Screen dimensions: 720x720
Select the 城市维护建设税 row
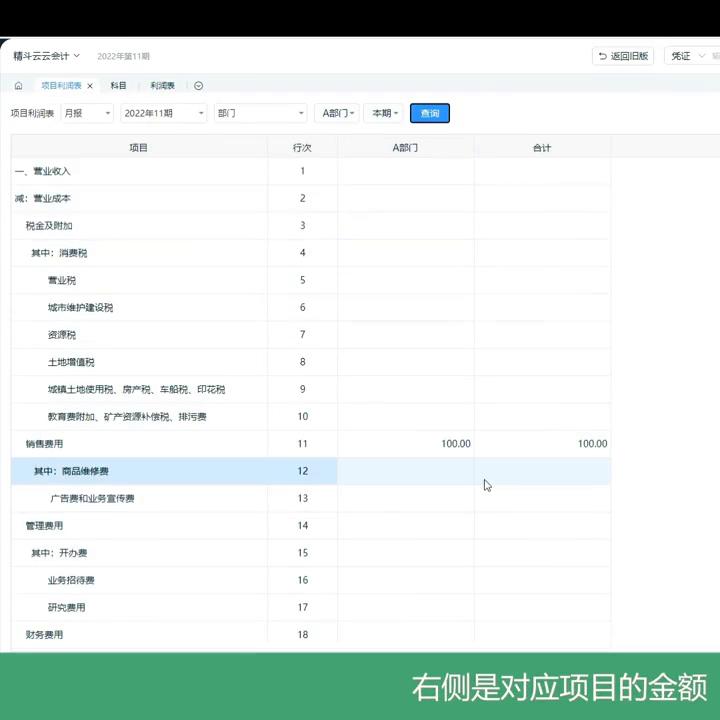click(311, 307)
